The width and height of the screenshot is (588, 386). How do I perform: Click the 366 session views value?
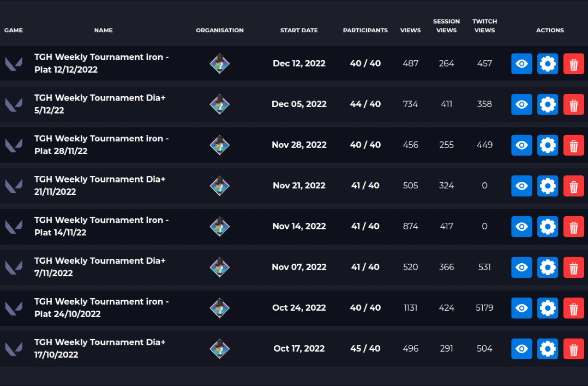446,267
